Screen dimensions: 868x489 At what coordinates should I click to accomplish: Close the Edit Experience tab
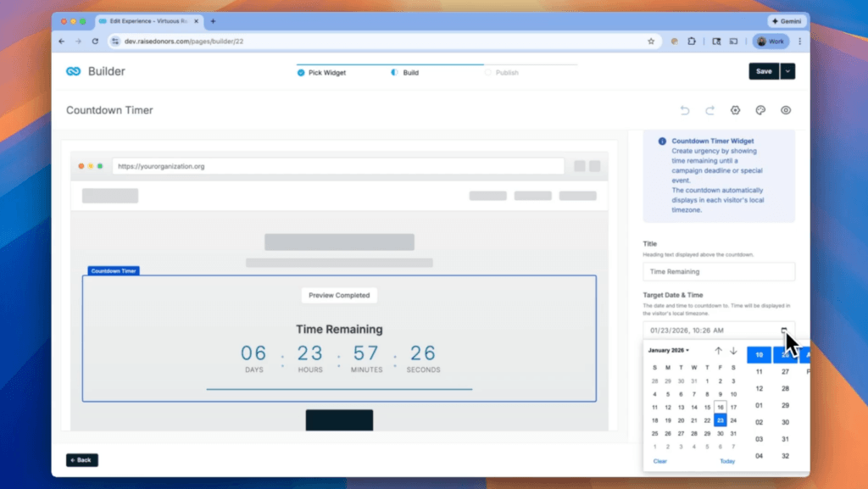tap(196, 21)
